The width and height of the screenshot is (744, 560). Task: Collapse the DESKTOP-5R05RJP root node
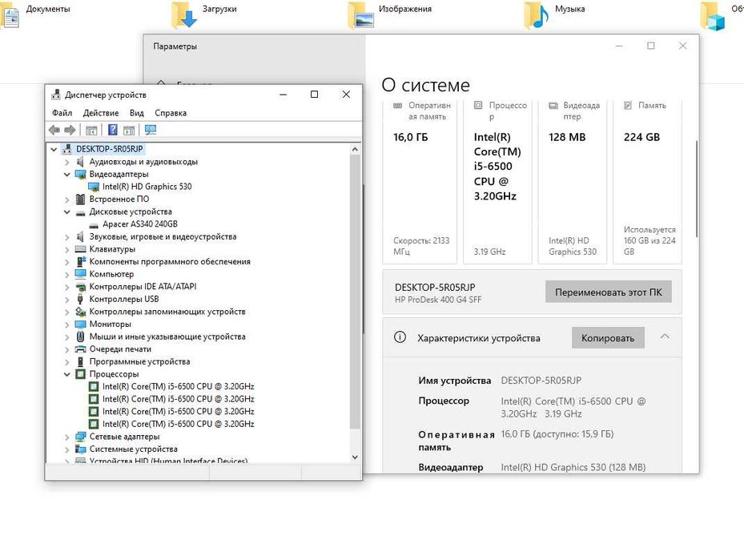pyautogui.click(x=54, y=149)
